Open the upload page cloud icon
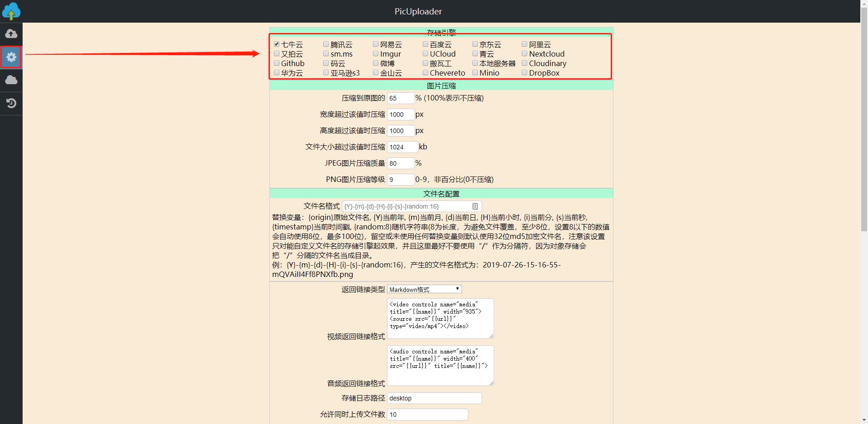 point(11,34)
